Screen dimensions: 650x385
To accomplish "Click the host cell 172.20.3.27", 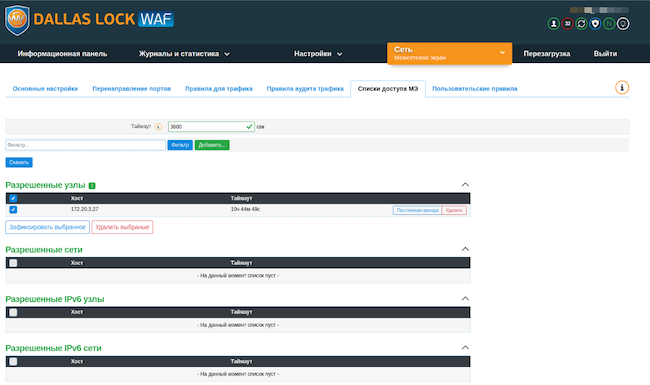I will coord(85,209).
